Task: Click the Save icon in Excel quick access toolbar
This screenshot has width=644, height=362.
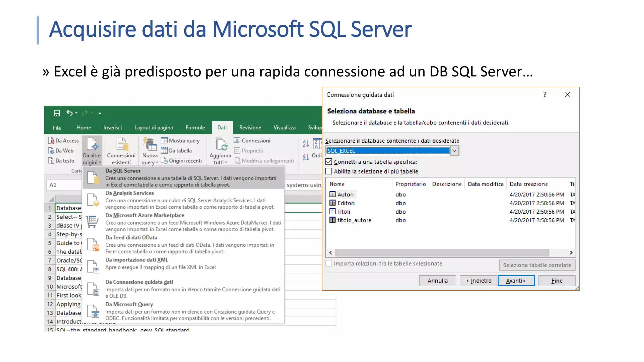Action: (57, 113)
